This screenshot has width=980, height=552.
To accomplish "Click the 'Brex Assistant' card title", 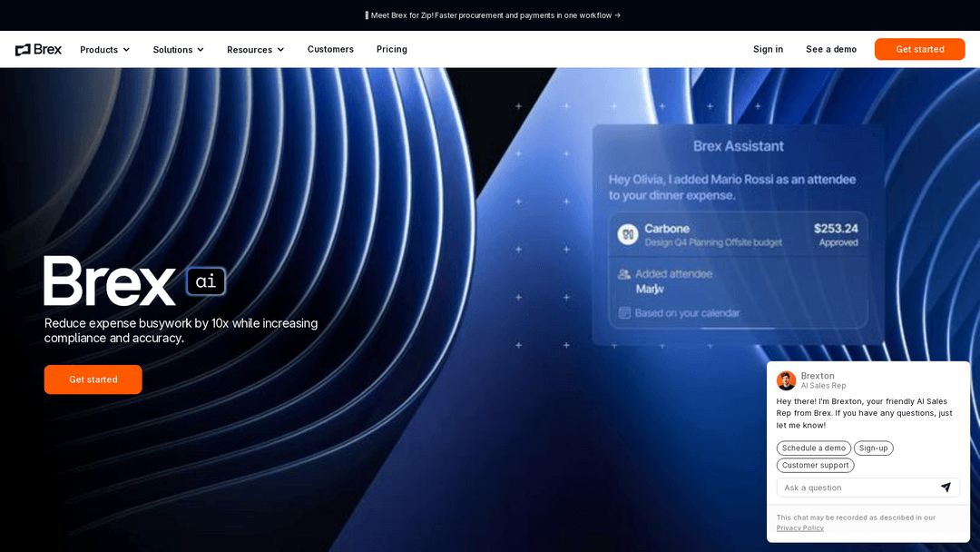I will tap(738, 146).
